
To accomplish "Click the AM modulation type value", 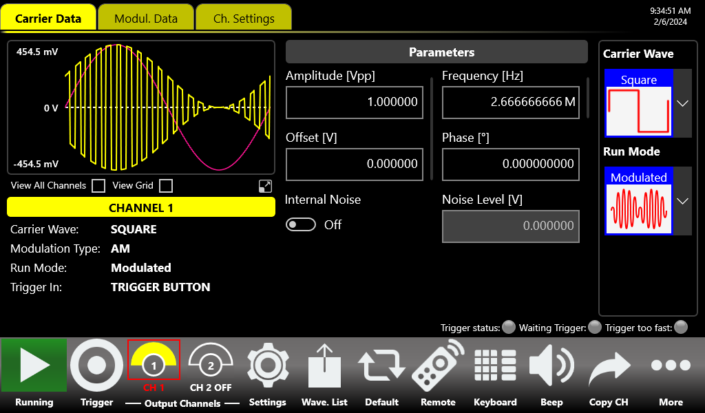I will pyautogui.click(x=120, y=249).
